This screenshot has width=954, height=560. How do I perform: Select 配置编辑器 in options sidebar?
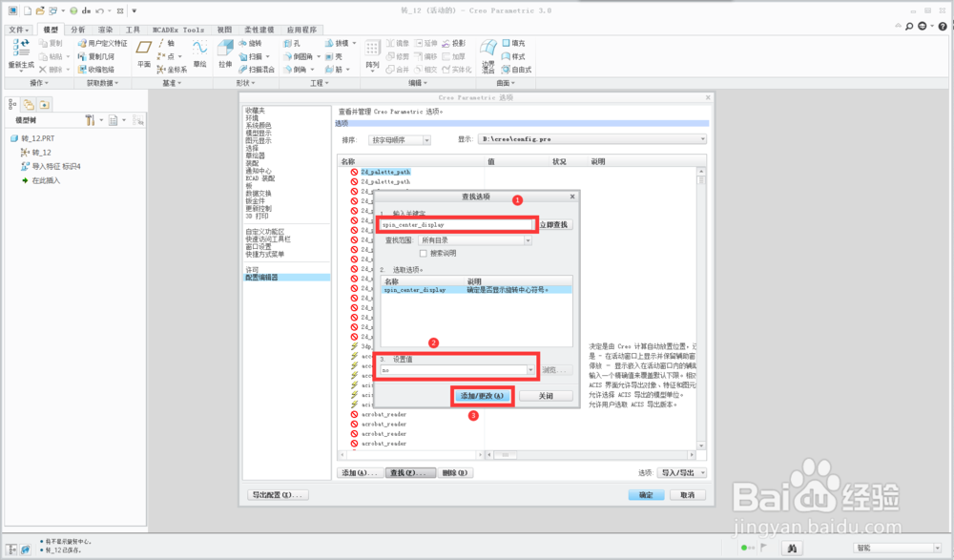[x=286, y=277]
